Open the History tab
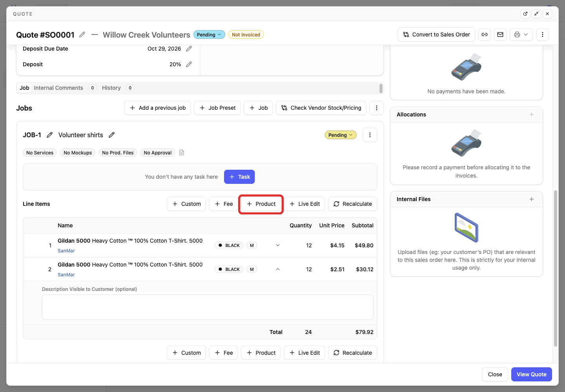565x392 pixels. tap(111, 88)
